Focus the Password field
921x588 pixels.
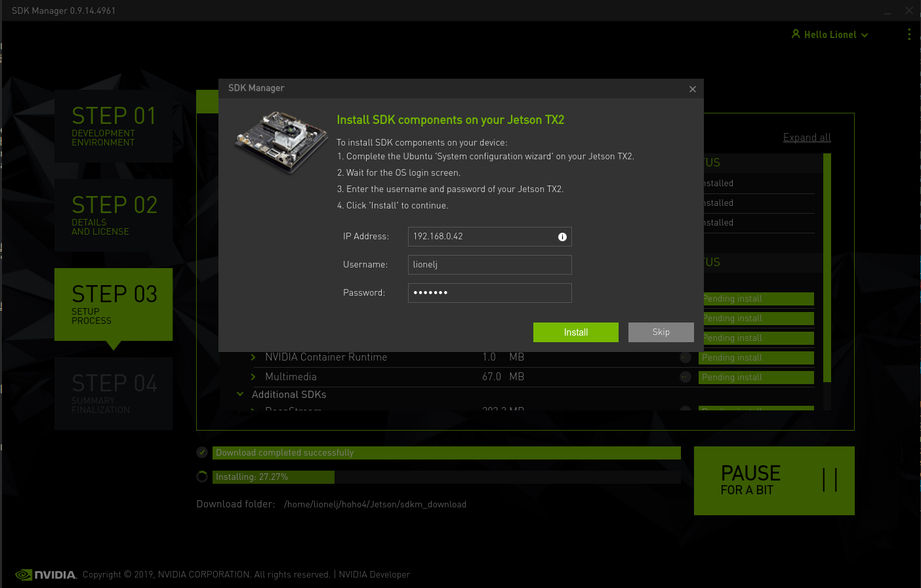(x=489, y=293)
